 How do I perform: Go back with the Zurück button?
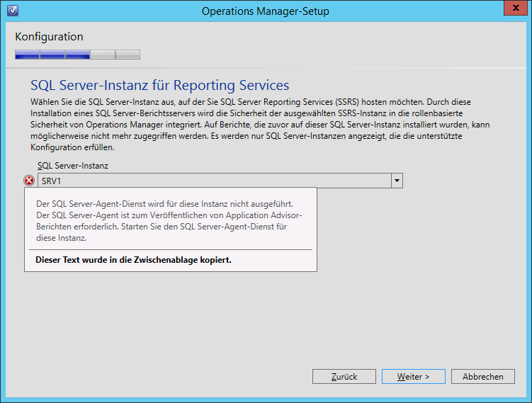[x=344, y=377]
